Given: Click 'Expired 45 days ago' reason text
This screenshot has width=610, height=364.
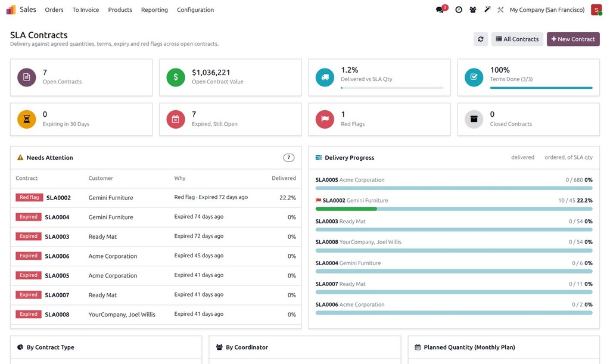Looking at the screenshot, I should (199, 256).
